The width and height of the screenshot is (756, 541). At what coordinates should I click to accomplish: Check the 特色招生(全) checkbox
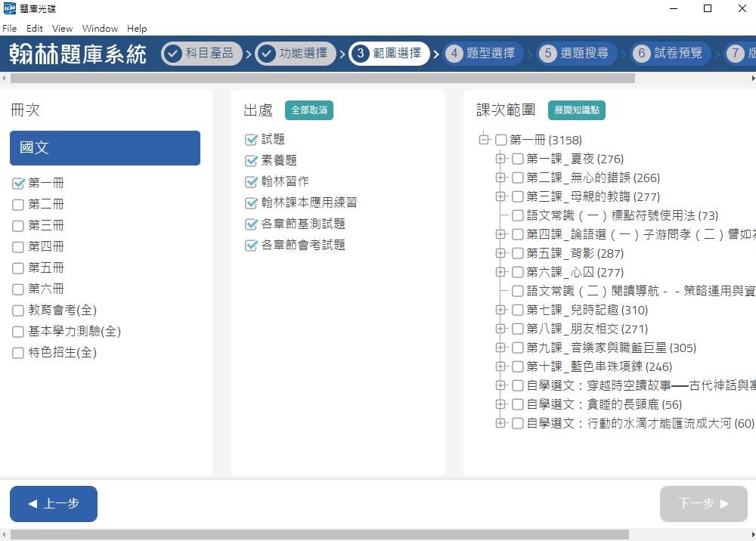point(18,353)
